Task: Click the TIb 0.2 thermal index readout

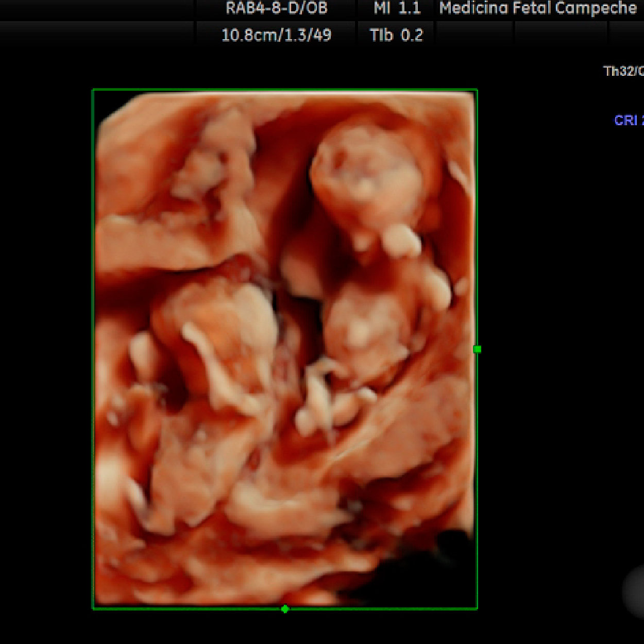Action: (x=396, y=35)
